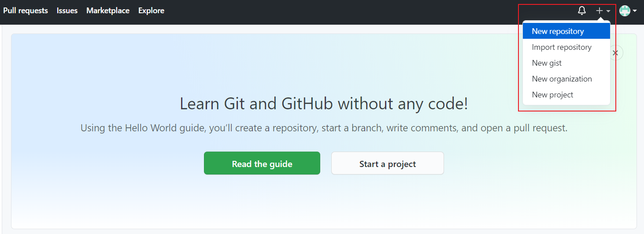
Task: Select New gist in the menu
Action: coord(547,63)
